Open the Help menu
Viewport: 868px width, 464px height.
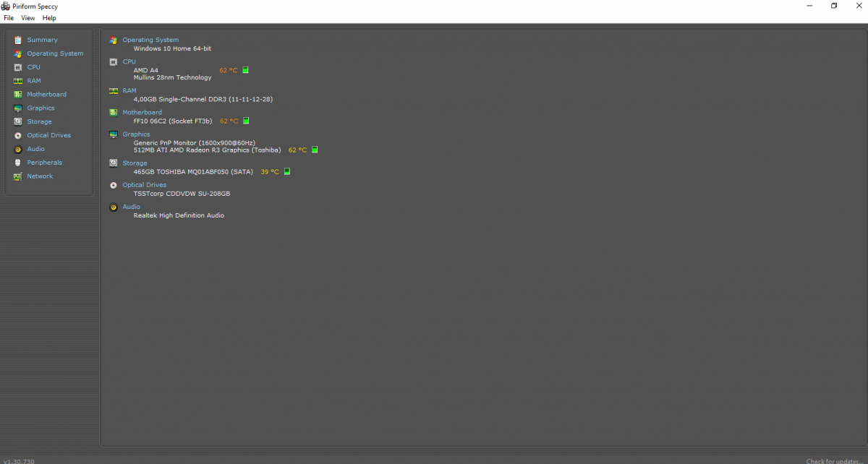click(x=48, y=17)
